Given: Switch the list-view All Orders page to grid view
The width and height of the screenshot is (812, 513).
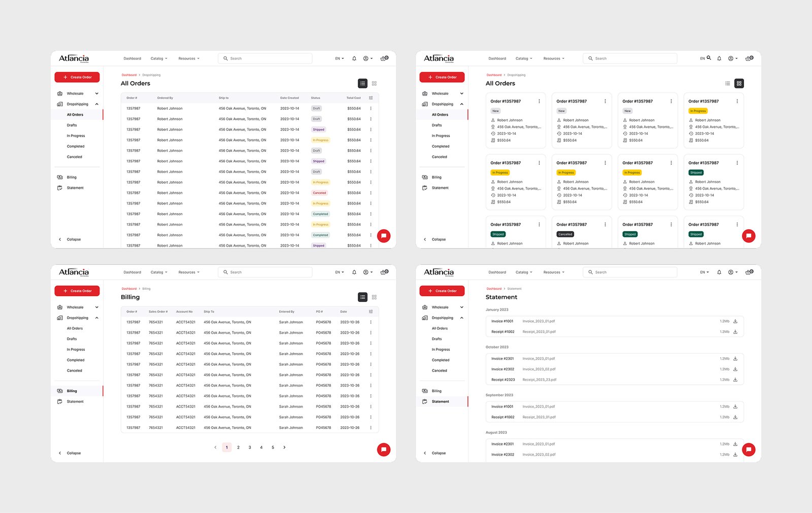Looking at the screenshot, I should 375,83.
